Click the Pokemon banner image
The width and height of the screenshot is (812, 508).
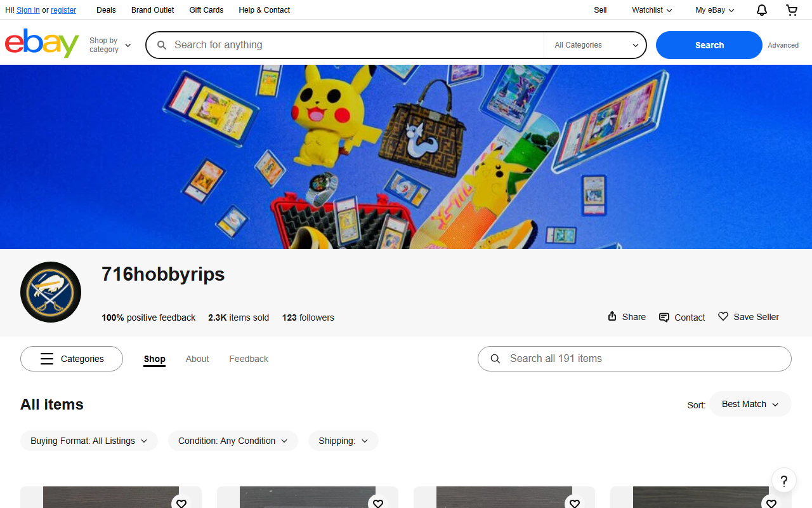(x=406, y=157)
